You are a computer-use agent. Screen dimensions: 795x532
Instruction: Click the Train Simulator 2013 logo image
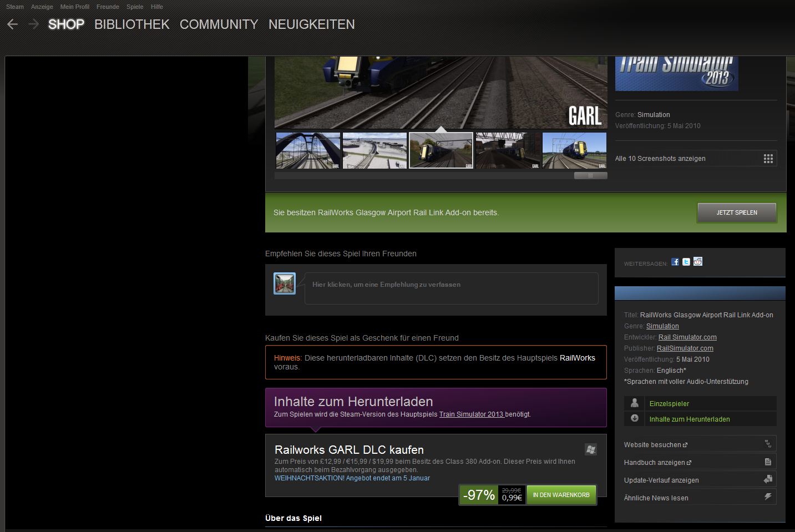[x=677, y=73]
